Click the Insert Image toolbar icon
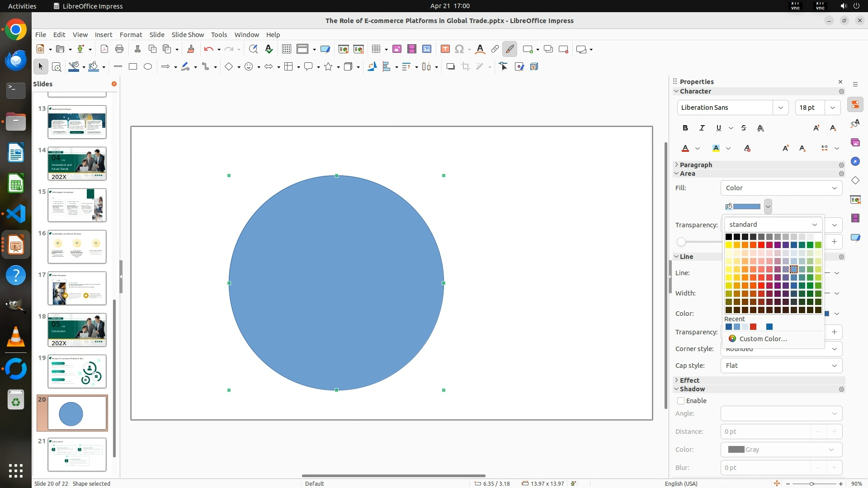The height and width of the screenshot is (488, 868). (x=397, y=49)
